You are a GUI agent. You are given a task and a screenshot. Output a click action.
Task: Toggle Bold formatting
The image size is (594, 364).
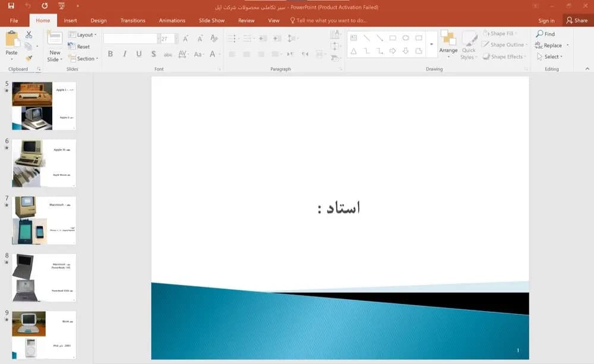[110, 54]
